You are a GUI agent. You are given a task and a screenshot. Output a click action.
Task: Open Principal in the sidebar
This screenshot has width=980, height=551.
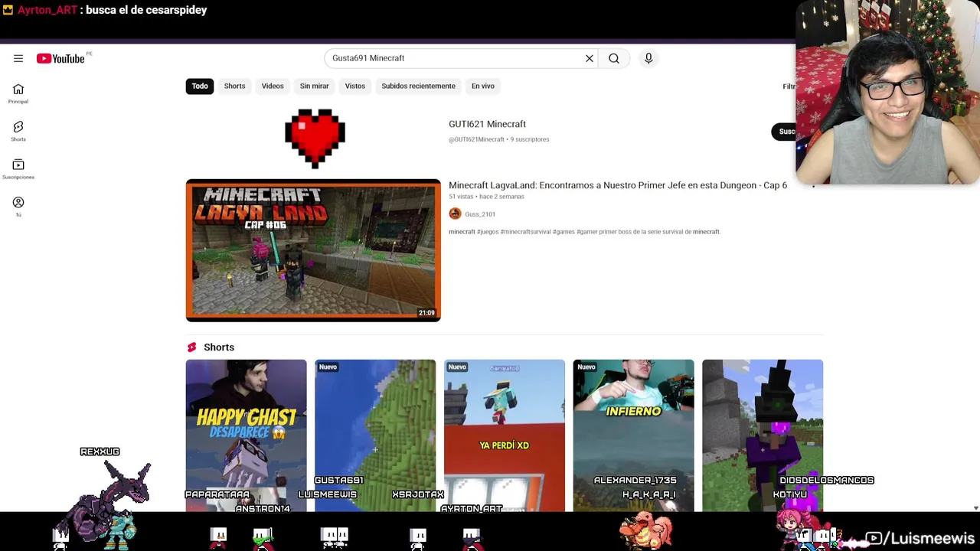click(18, 94)
